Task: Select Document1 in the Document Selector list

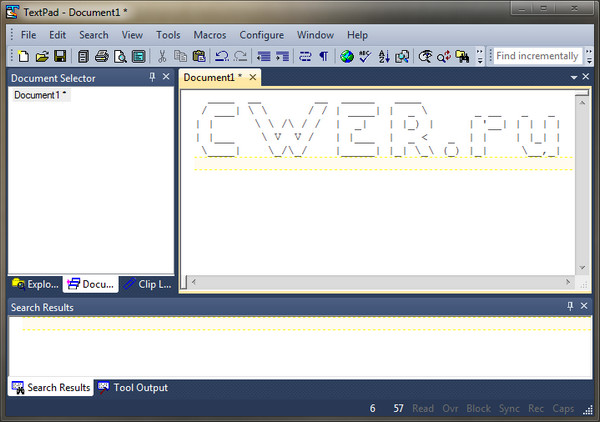Action: 40,95
